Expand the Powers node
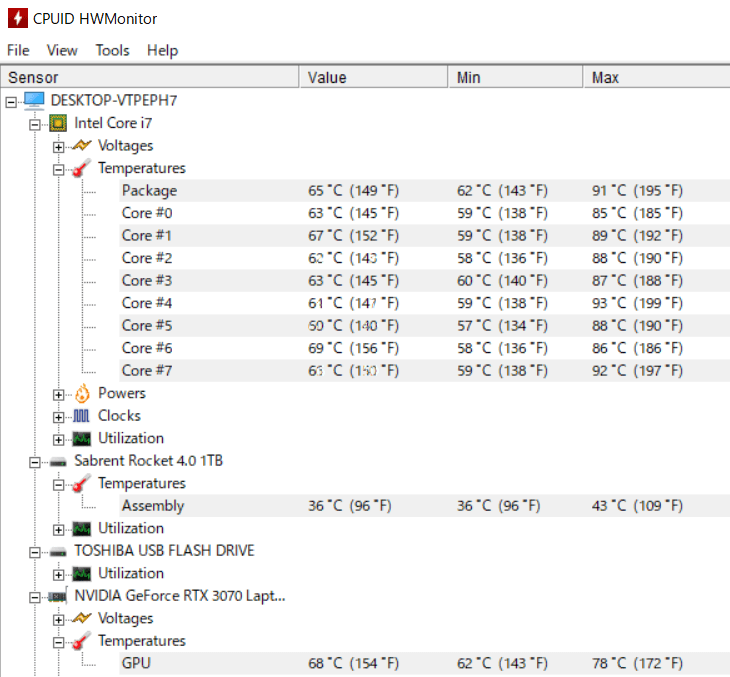 click(x=58, y=395)
